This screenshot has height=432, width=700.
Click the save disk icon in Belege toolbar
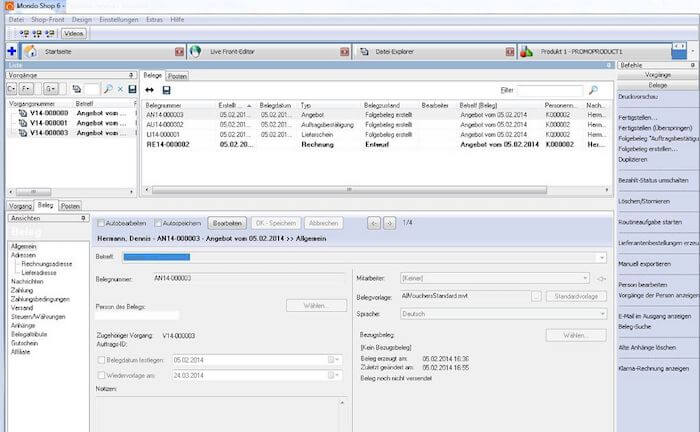point(167,90)
